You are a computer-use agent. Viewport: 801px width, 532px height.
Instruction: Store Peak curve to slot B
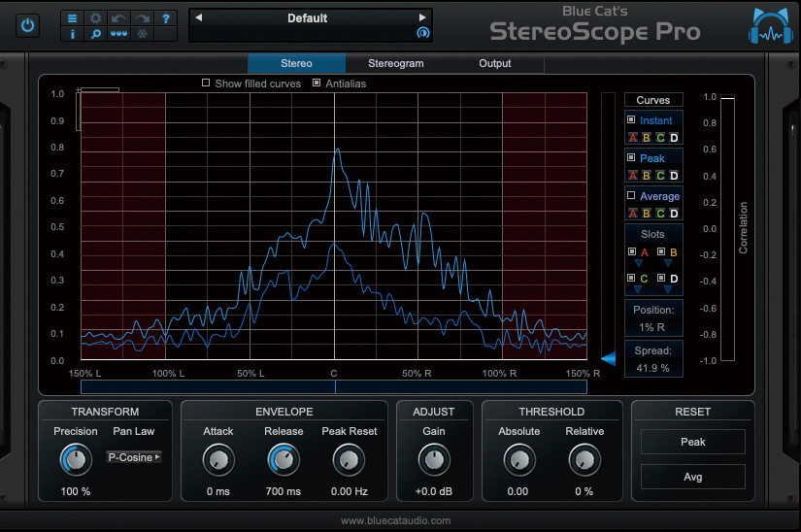647,175
